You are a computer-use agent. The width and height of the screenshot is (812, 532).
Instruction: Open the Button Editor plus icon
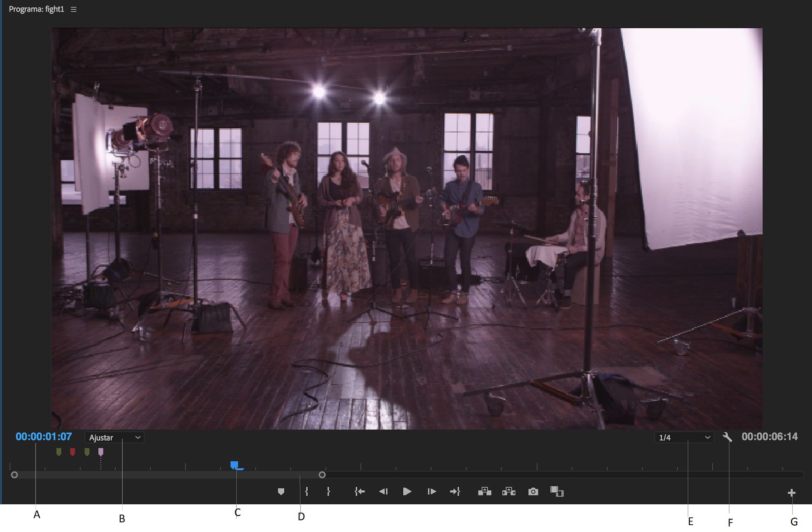tap(792, 493)
